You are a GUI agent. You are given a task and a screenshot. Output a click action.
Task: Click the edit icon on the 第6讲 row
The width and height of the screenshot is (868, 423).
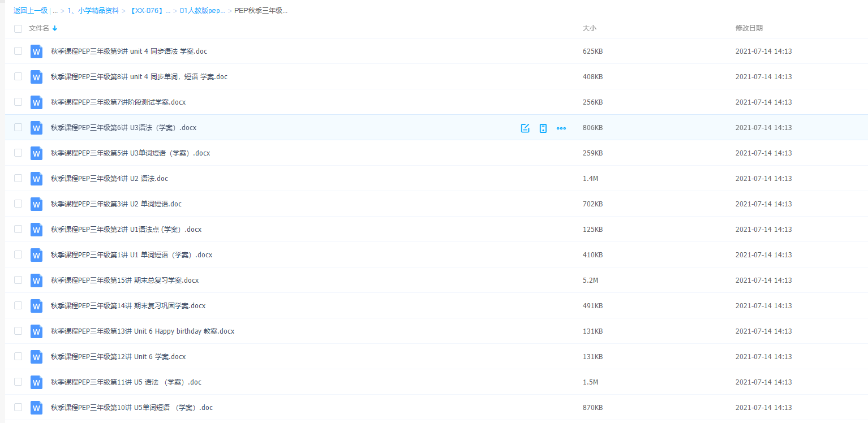pos(525,128)
